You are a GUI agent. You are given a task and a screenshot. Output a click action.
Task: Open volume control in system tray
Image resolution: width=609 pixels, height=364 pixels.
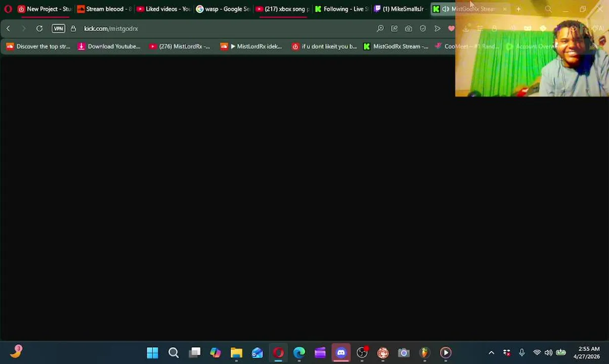pos(548,353)
